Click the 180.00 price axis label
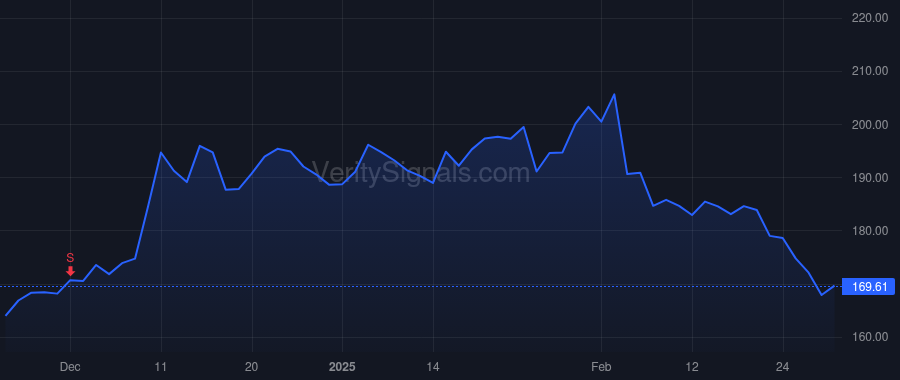900x380 pixels. (x=869, y=231)
